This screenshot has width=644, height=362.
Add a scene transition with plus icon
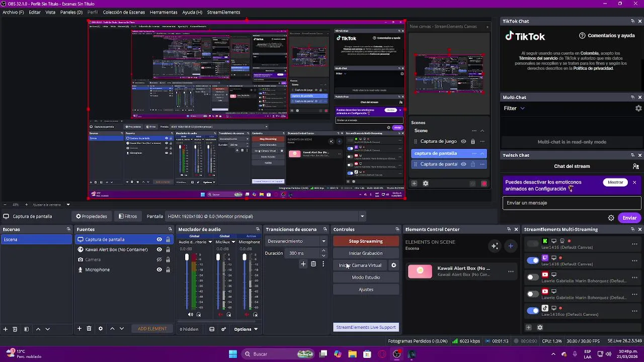click(303, 264)
